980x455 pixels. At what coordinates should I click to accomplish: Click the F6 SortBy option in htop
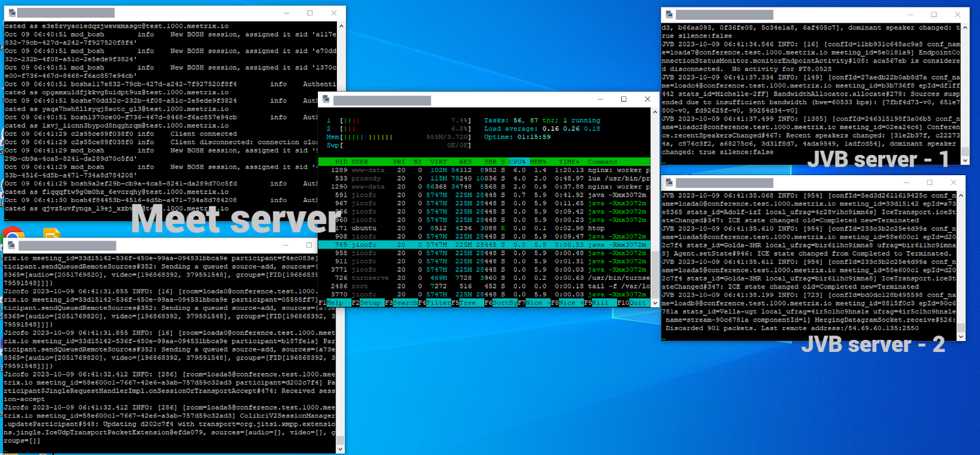500,303
